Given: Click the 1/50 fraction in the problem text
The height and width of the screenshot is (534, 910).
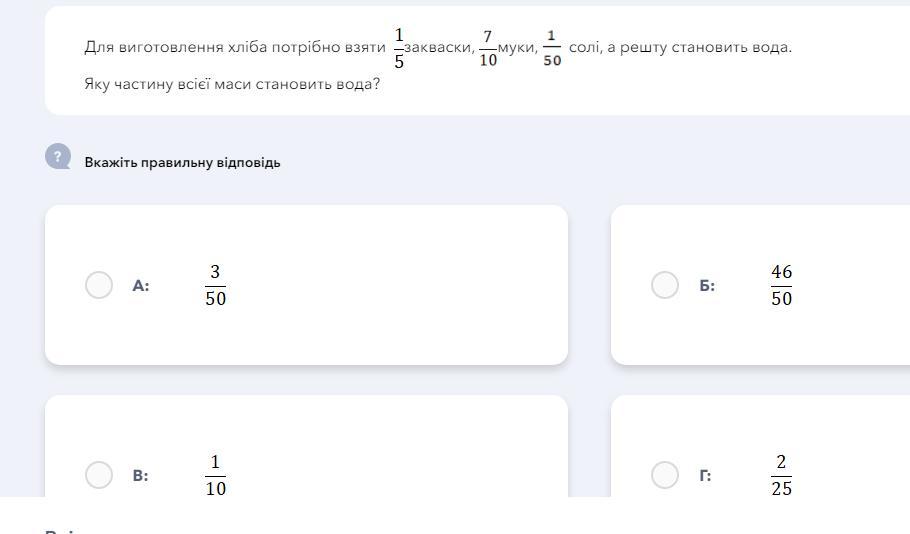Looking at the screenshot, I should 552,48.
